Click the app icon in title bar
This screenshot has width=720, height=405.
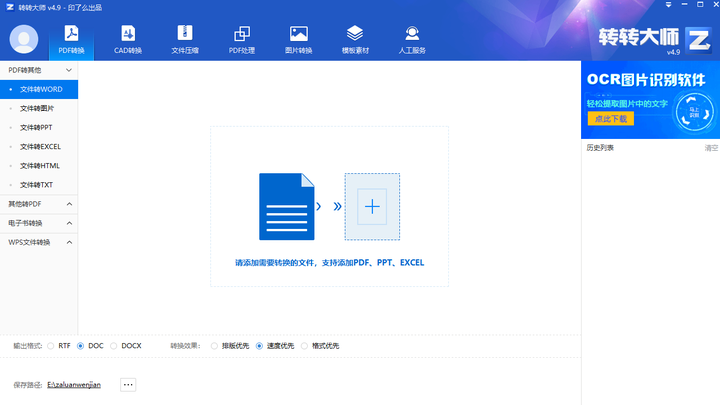pos(10,7)
